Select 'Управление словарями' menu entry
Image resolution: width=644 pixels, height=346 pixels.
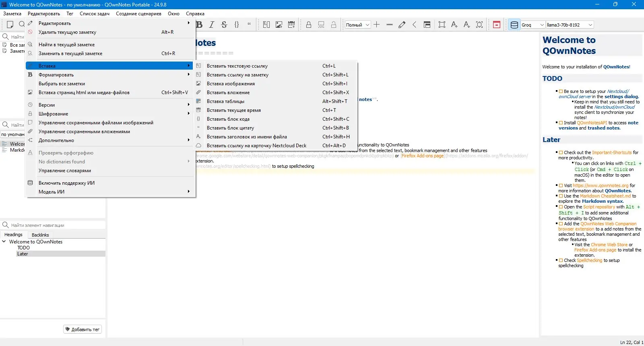110,171
